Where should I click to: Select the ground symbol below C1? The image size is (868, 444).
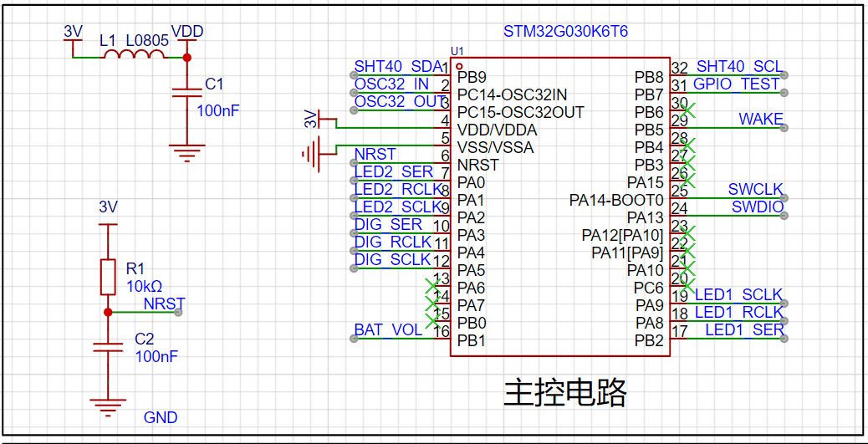point(187,153)
